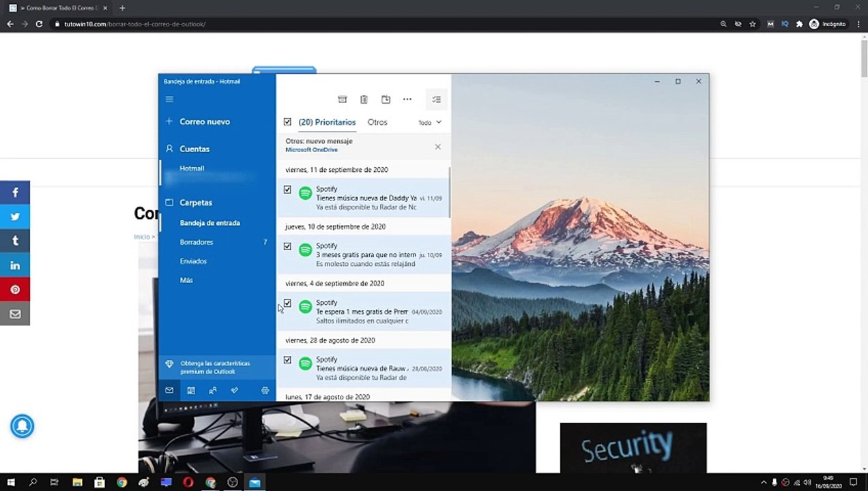
Task: Switch to the Prioritarios tab
Action: [x=327, y=122]
